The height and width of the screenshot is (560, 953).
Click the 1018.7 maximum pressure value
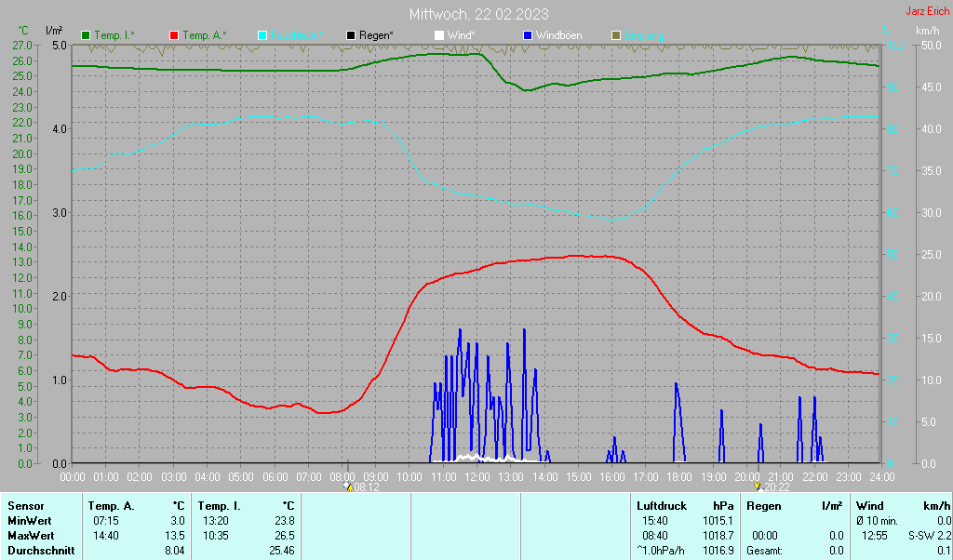click(x=718, y=537)
